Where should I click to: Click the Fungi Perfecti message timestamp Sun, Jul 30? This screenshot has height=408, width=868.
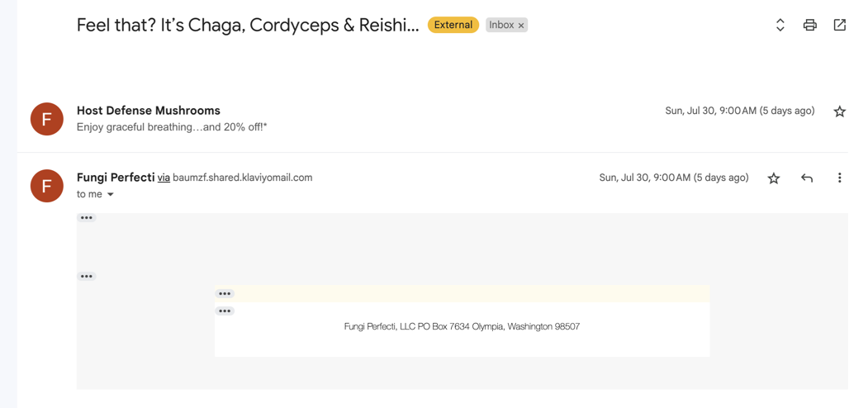click(x=674, y=178)
